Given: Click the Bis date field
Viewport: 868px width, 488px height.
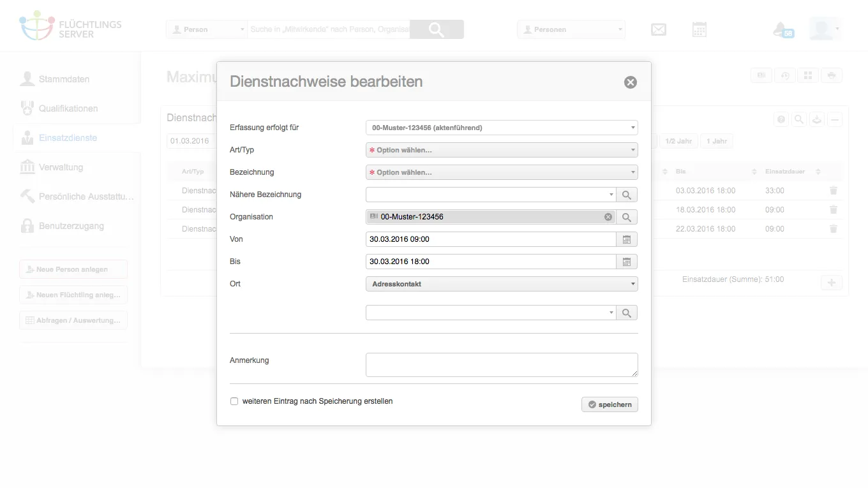Looking at the screenshot, I should [x=491, y=262].
